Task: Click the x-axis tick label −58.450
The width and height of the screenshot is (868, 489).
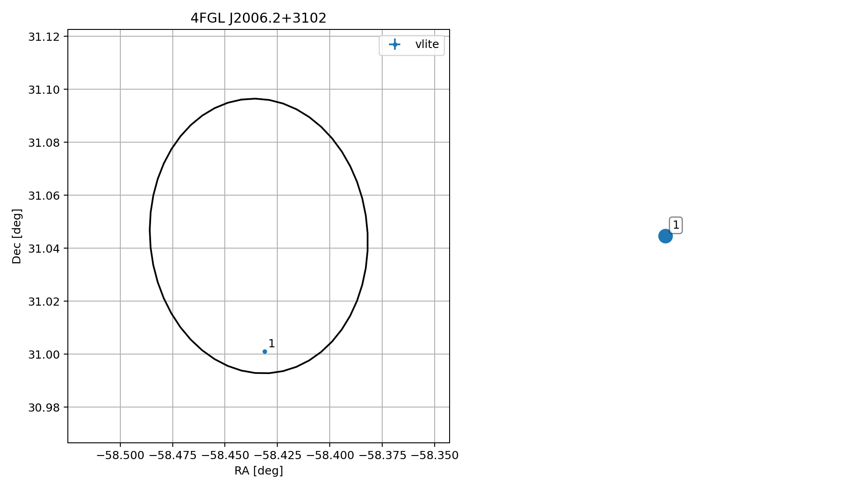Action: [225, 455]
